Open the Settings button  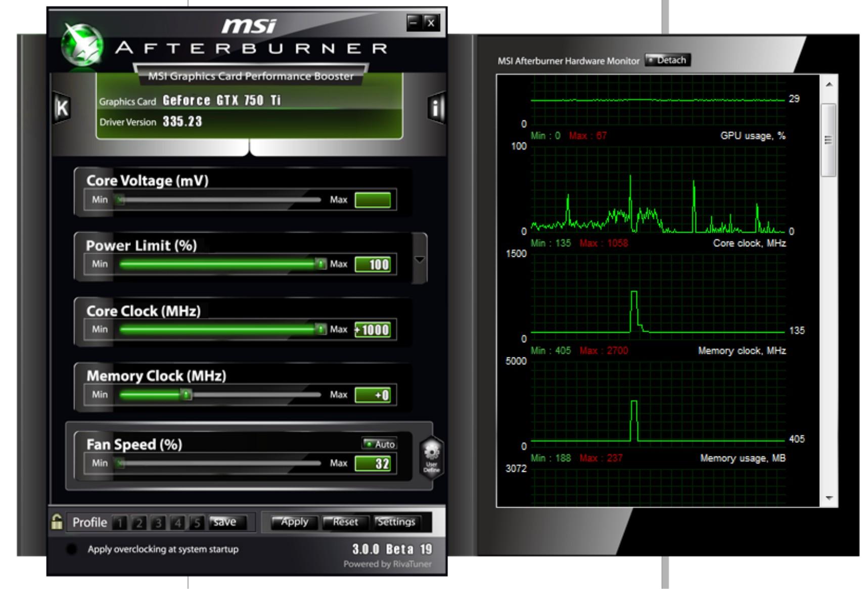point(396,522)
